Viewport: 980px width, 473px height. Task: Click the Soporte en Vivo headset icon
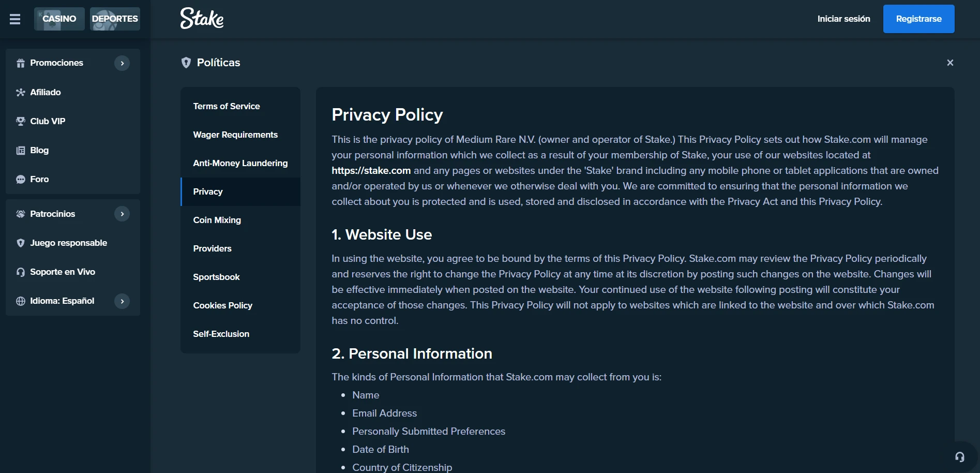click(x=21, y=272)
